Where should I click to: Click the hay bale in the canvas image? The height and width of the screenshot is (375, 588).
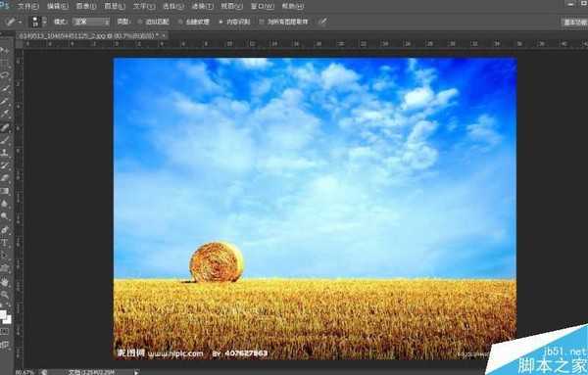coord(216,261)
